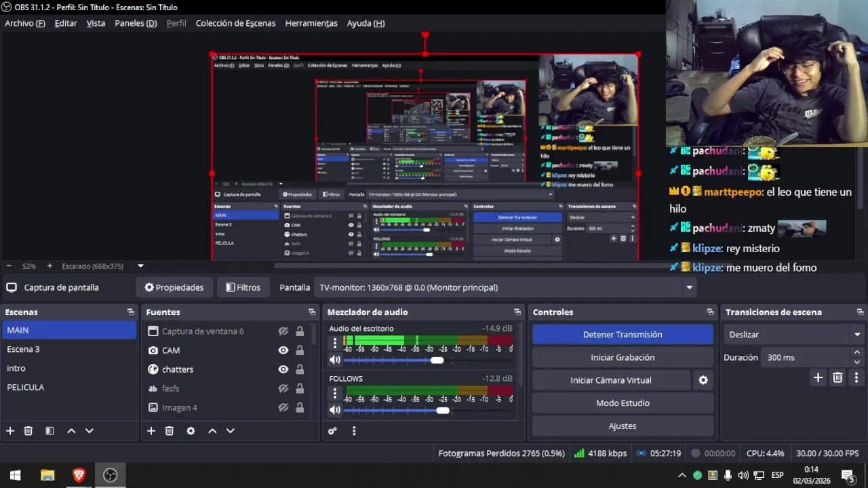Open Audio del escritorio options dots
This screenshot has height=488, width=868.
[335, 343]
